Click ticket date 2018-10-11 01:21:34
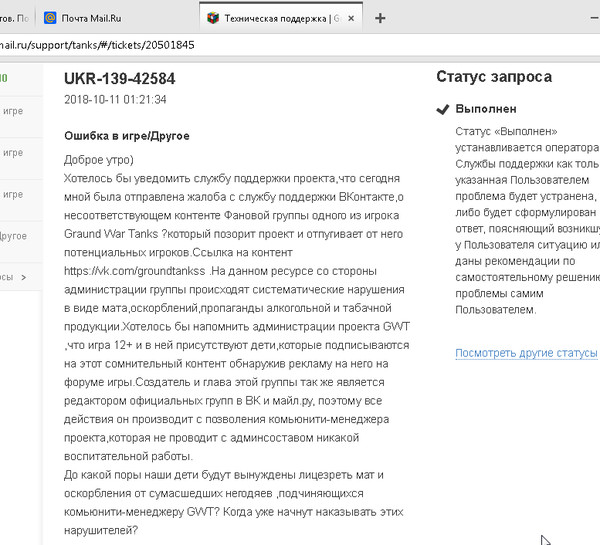Viewport: 600px width, 545px height. pos(115,100)
